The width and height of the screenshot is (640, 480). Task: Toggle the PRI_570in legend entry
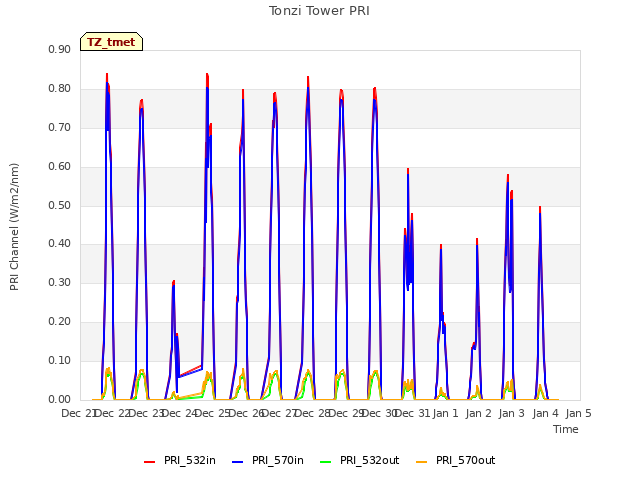tap(268, 460)
